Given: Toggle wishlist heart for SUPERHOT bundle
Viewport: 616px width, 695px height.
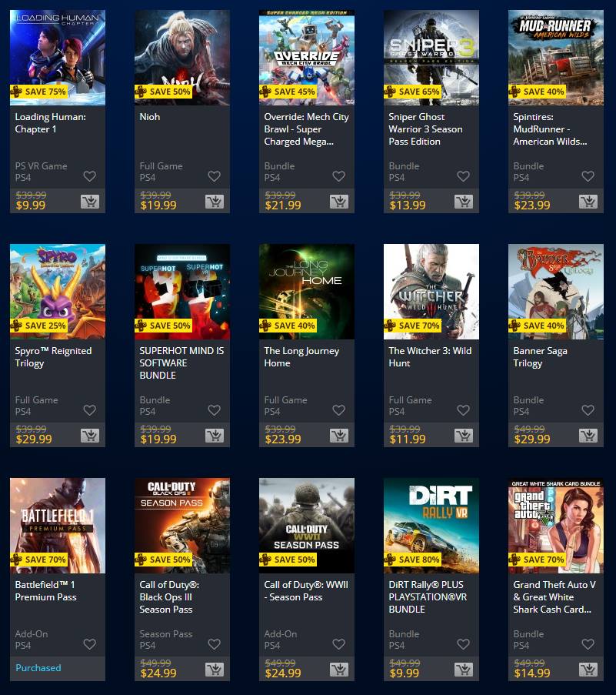Looking at the screenshot, I should click(215, 410).
